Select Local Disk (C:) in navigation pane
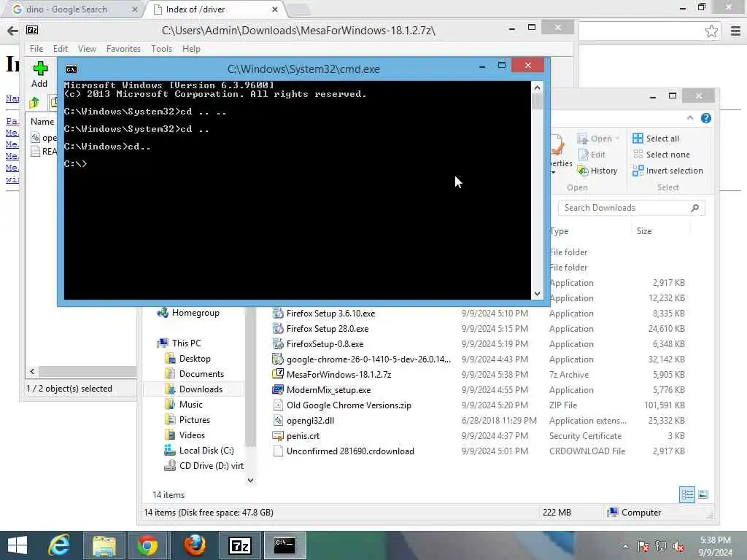The height and width of the screenshot is (560, 747). (x=199, y=451)
